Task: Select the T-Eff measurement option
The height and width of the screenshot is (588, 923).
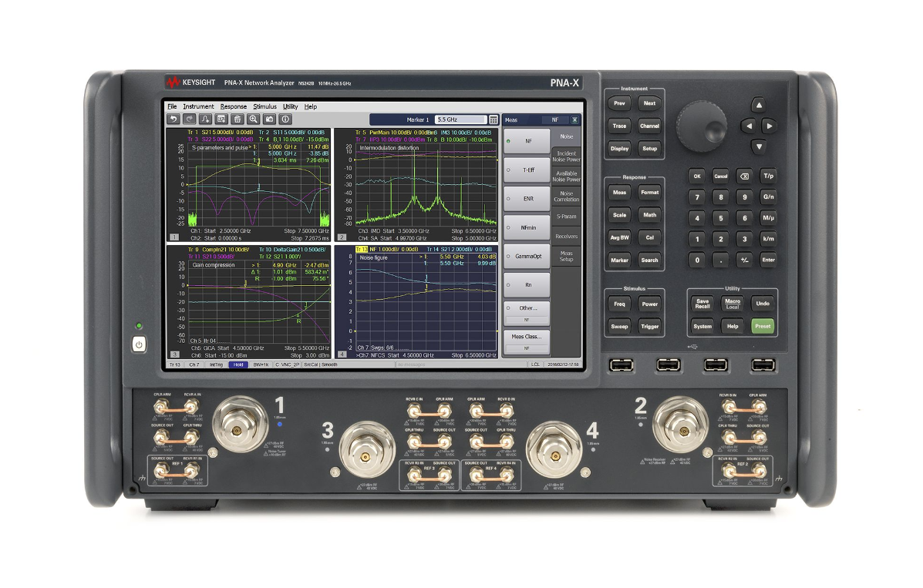Action: pyautogui.click(x=527, y=170)
